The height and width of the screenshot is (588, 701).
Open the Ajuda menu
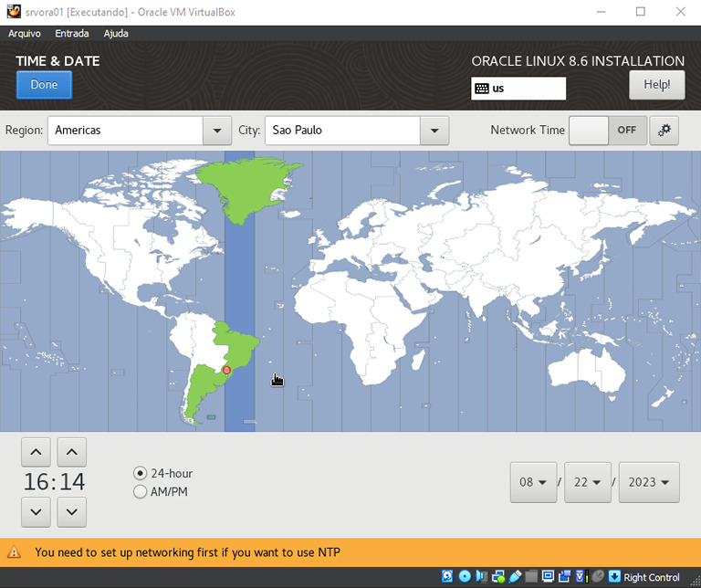pyautogui.click(x=116, y=34)
